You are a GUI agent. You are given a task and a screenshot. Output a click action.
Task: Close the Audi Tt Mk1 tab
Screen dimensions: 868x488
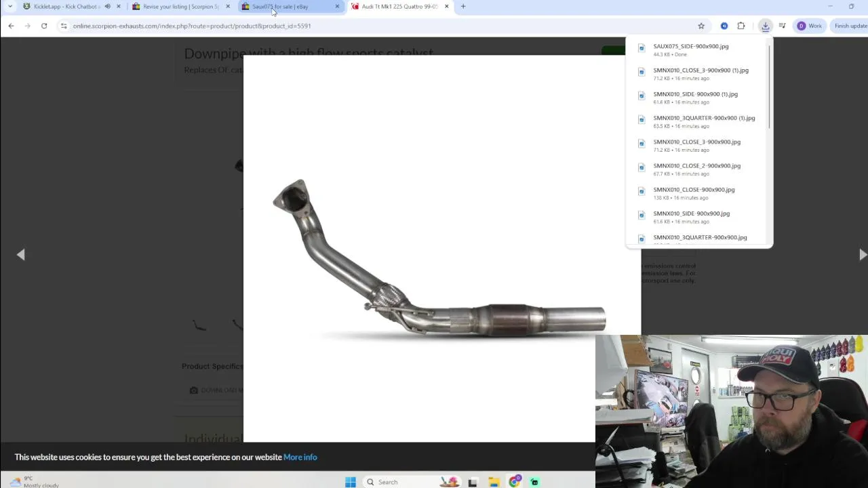coord(446,7)
